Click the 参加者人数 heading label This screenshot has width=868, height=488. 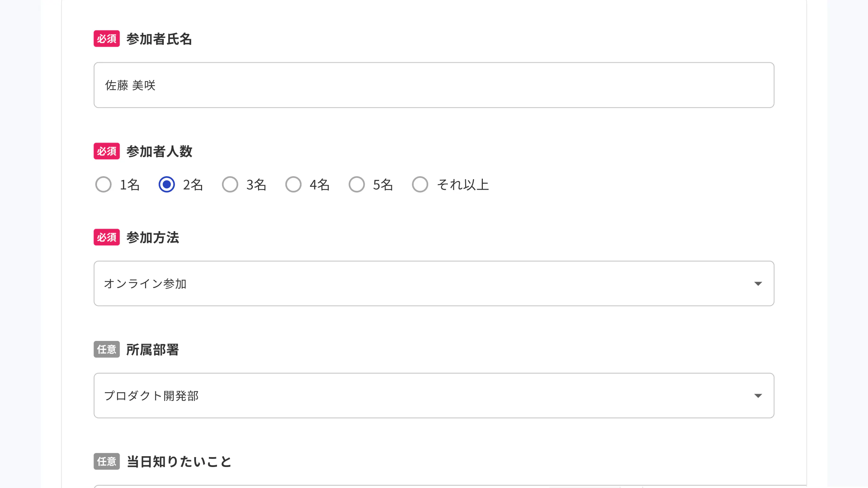(x=159, y=151)
